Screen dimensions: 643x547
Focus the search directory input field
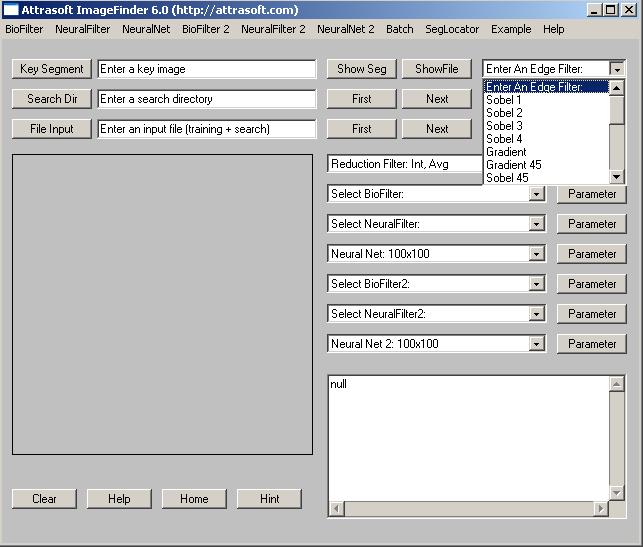click(x=206, y=99)
